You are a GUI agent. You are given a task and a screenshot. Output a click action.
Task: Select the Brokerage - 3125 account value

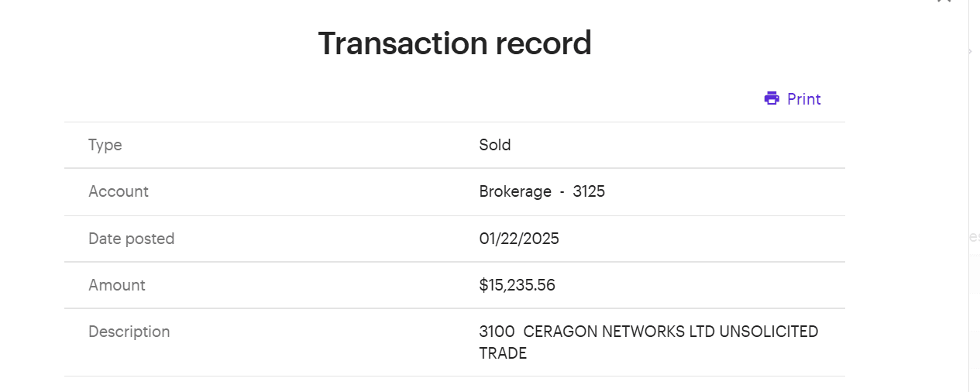[542, 191]
